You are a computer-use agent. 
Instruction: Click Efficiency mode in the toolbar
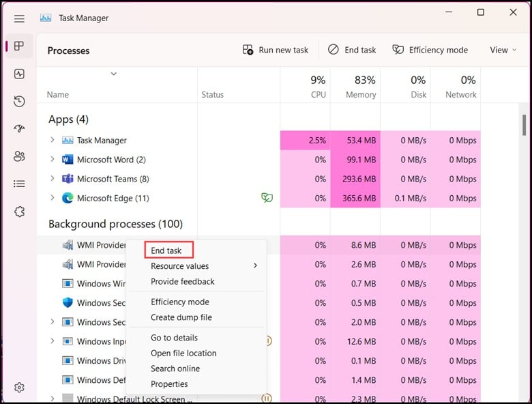point(430,50)
